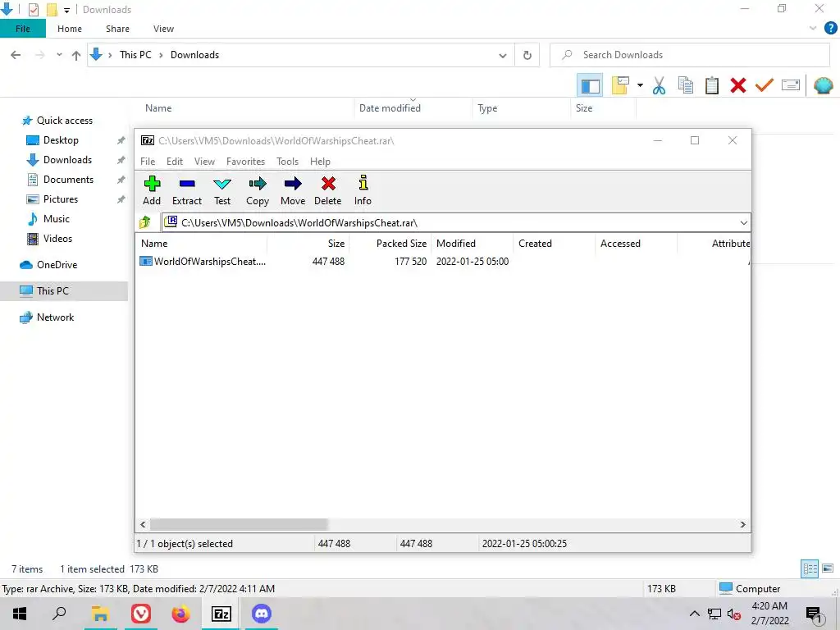The height and width of the screenshot is (630, 840).
Task: Click the Rename icon in Explorer toolbar
Action: pyautogui.click(x=791, y=85)
